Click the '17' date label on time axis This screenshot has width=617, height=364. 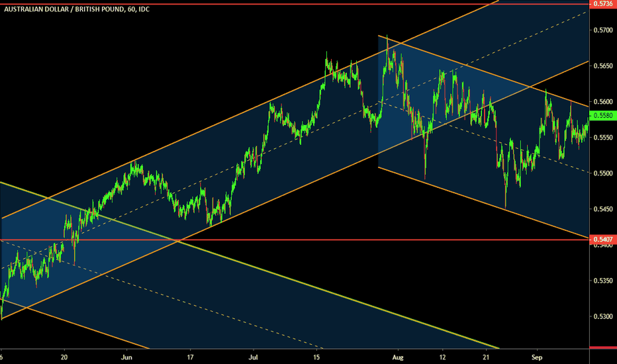tap(190, 357)
